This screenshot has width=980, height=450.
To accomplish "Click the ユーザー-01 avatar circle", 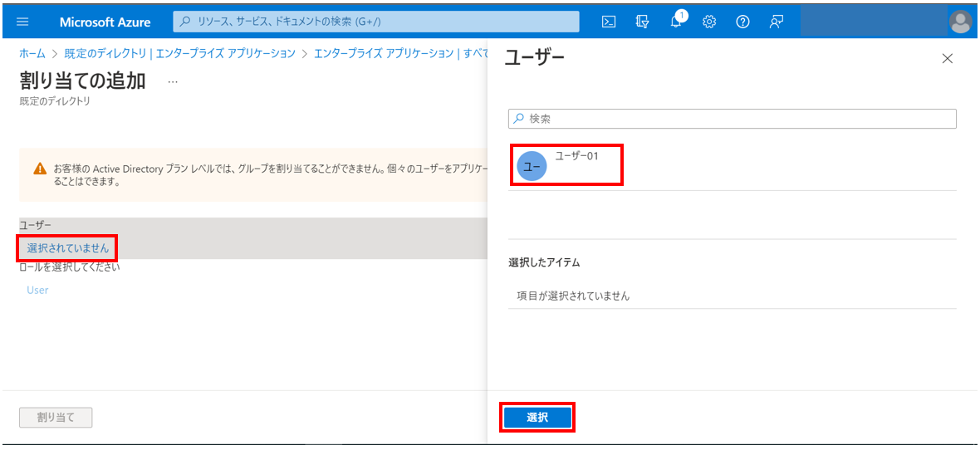I will coord(532,166).
